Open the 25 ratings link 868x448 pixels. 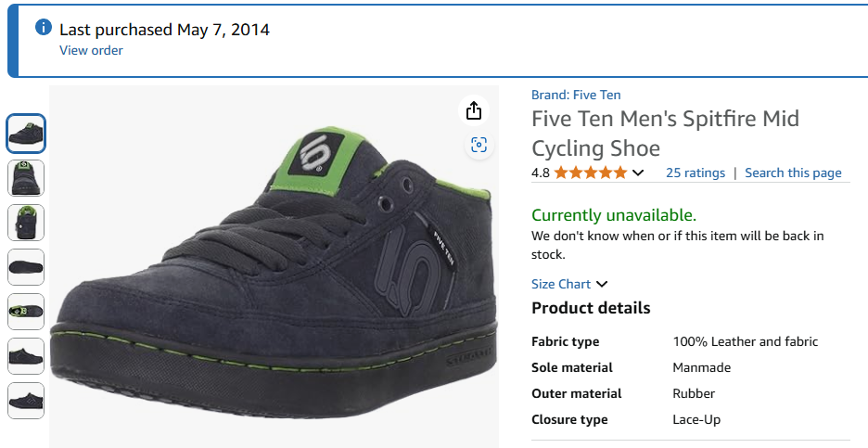click(696, 173)
